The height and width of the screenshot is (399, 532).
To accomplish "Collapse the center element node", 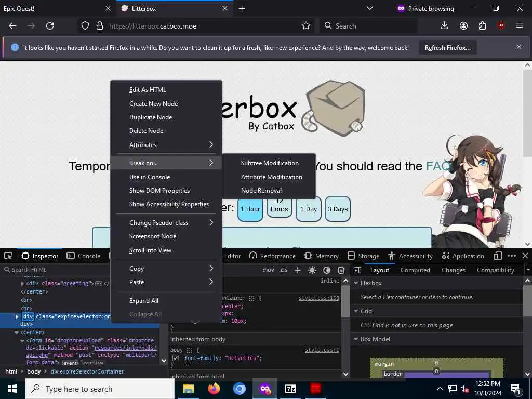I will (17, 332).
